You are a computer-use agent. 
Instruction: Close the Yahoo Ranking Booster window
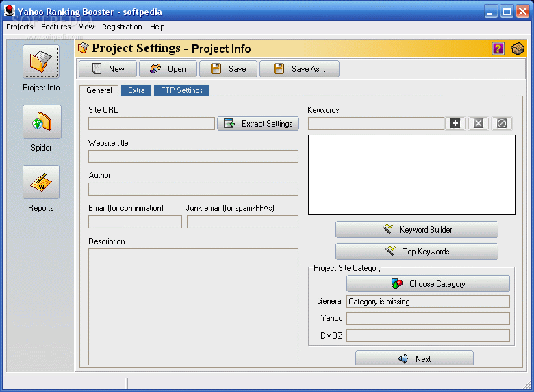coord(523,12)
